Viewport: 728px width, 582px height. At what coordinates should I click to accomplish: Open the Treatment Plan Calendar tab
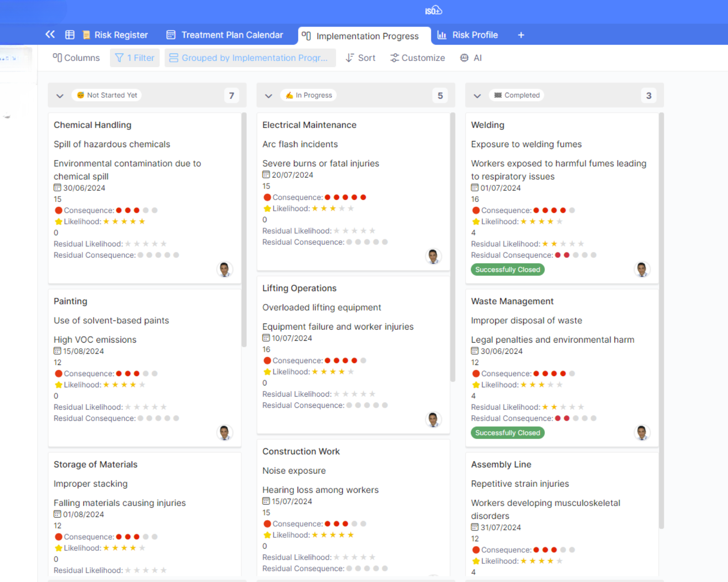pos(225,35)
